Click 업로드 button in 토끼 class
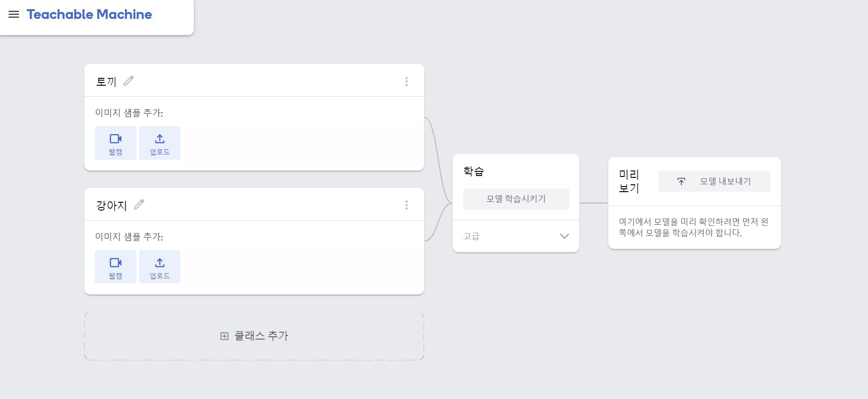Image resolution: width=868 pixels, height=399 pixels. pos(160,143)
